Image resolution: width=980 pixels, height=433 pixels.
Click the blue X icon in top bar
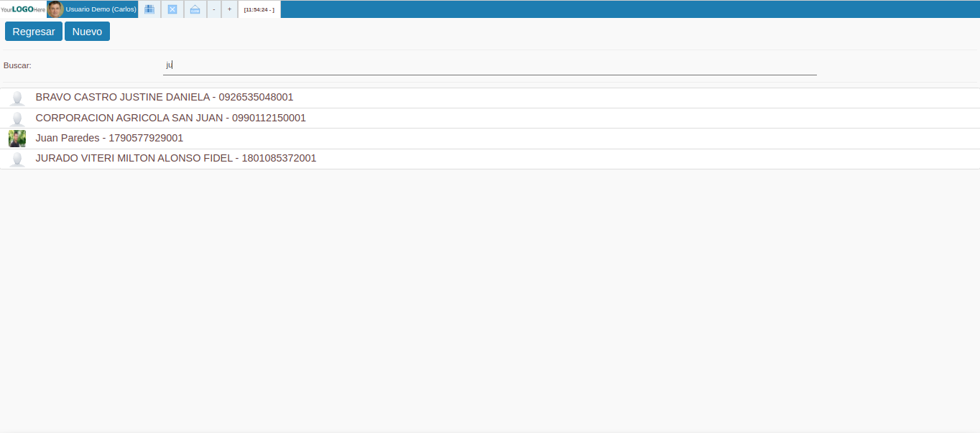172,9
